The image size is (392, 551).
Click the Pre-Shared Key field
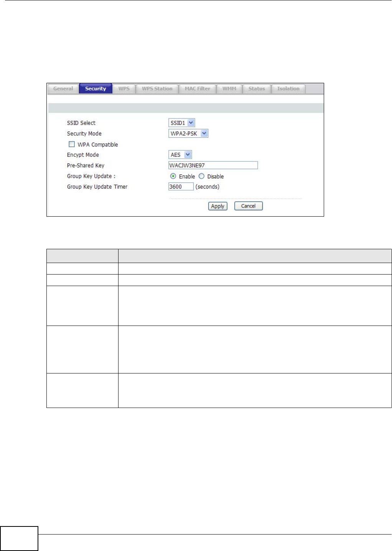213,165
